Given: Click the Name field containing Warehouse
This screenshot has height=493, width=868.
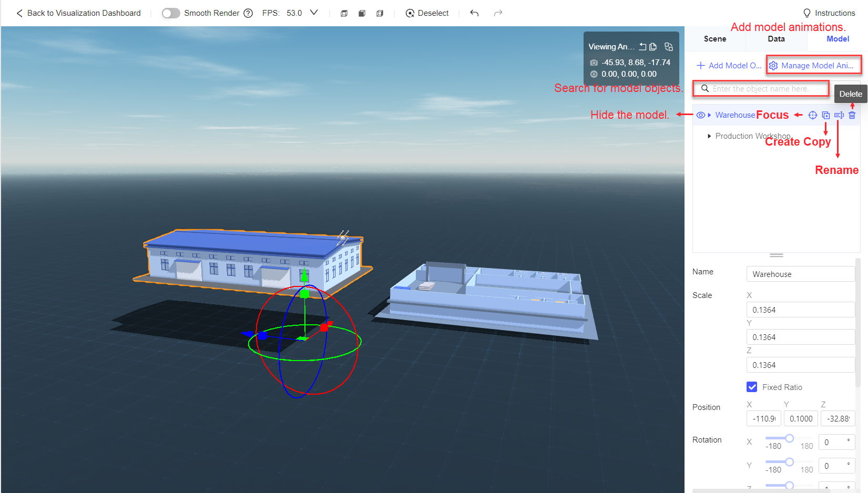Looking at the screenshot, I should [x=801, y=274].
